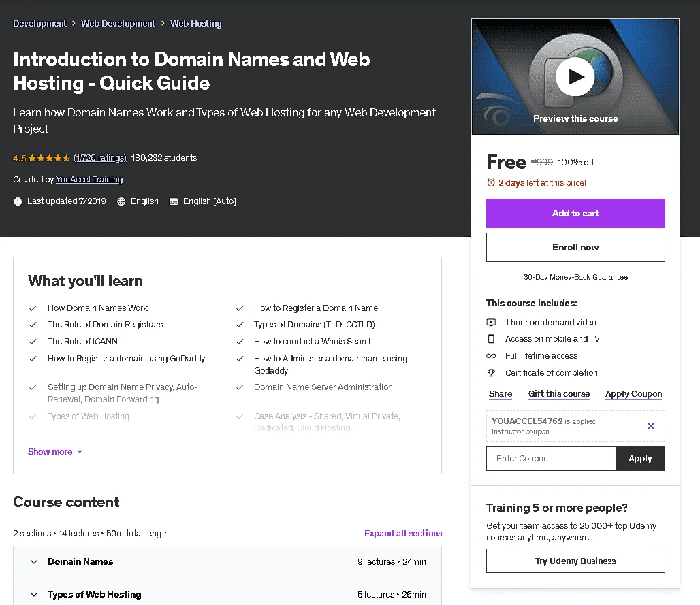Expand What you'll learn with Show more
Viewport: 700px width, 605px height.
[55, 451]
